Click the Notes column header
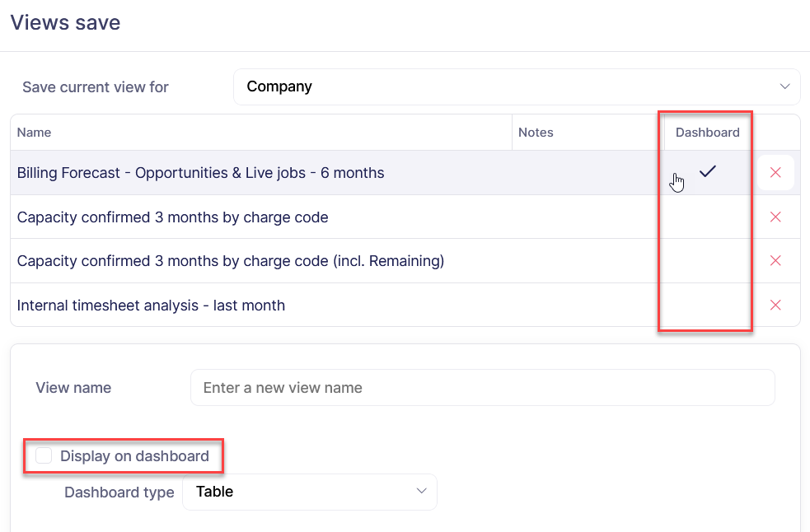This screenshot has height=532, width=810. point(536,133)
